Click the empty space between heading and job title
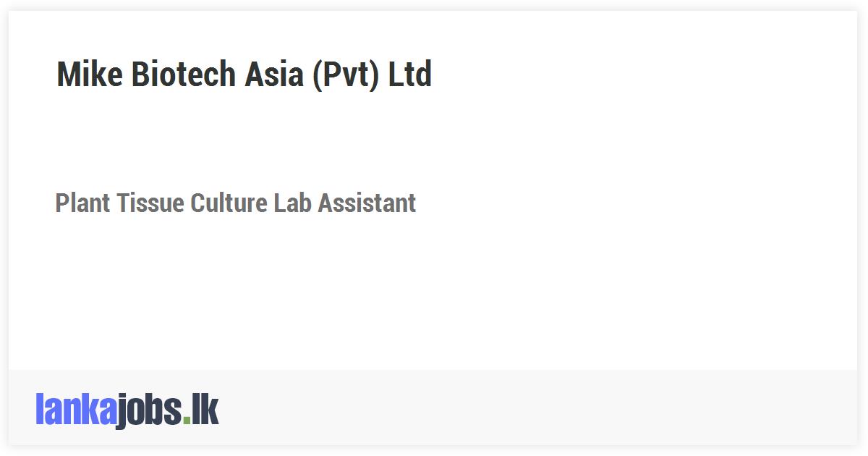The width and height of the screenshot is (868, 456). click(x=289, y=138)
